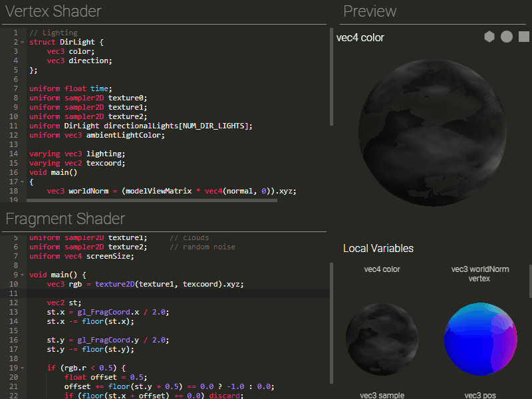Open the vec3 worldNorm vertex thumbnail
532x399 pixels.
coord(479,339)
